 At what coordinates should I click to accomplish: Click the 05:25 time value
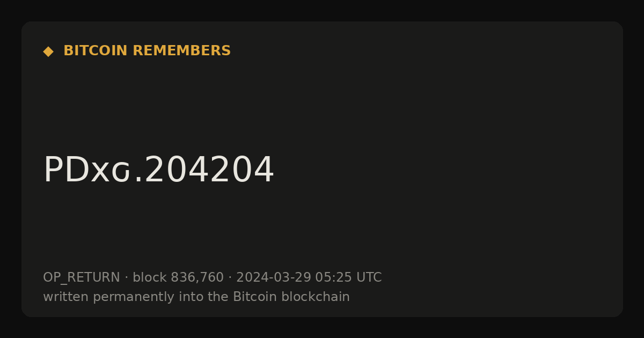point(333,277)
